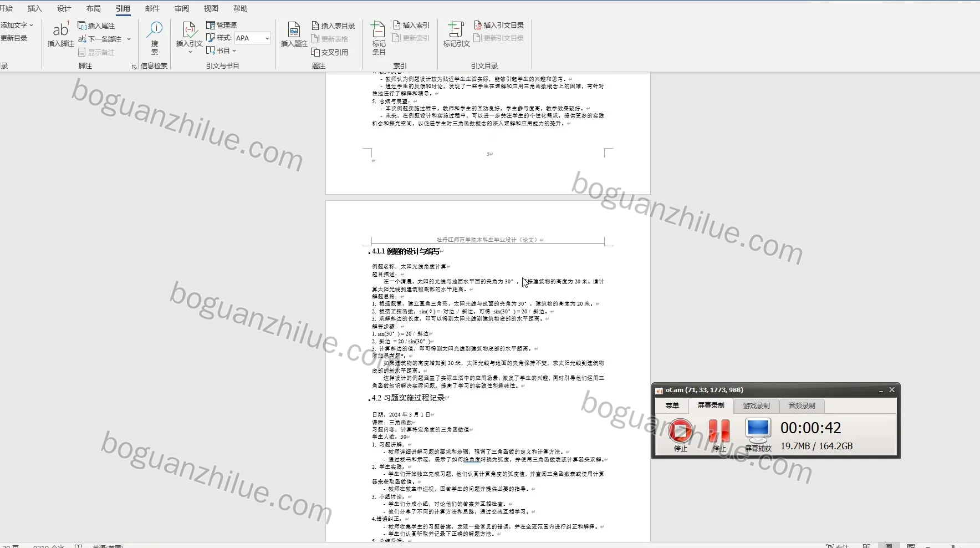Click page number 5 in footer
This screenshot has width=980, height=548.
pos(488,154)
